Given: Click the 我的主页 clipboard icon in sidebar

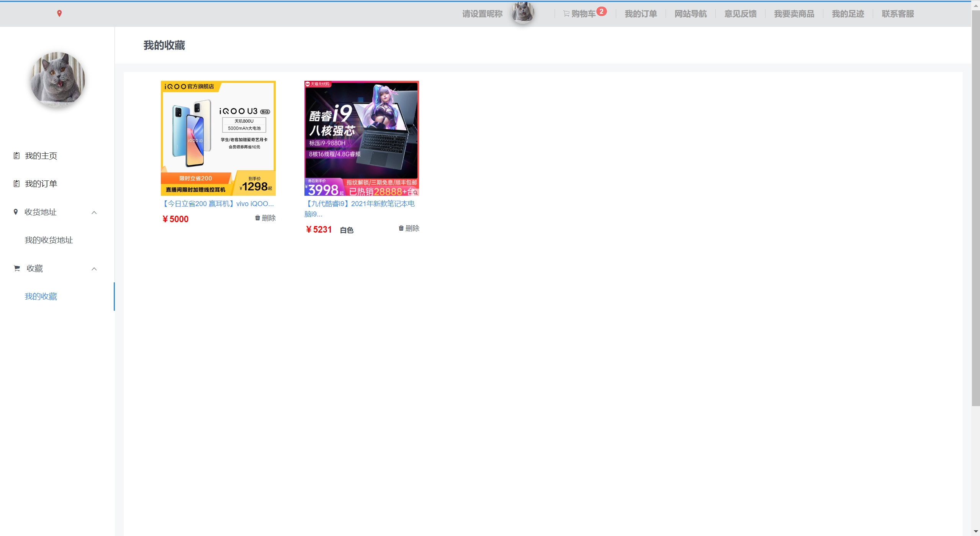Looking at the screenshot, I should (x=16, y=156).
